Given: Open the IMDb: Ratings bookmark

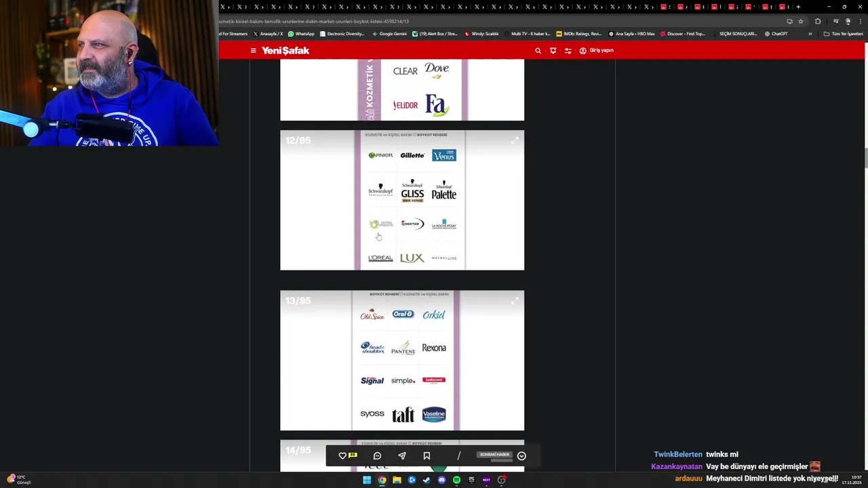Looking at the screenshot, I should click(578, 34).
